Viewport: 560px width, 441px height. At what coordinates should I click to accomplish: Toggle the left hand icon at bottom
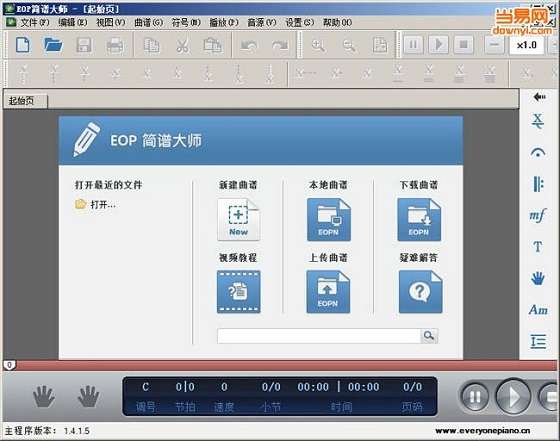pos(44,396)
